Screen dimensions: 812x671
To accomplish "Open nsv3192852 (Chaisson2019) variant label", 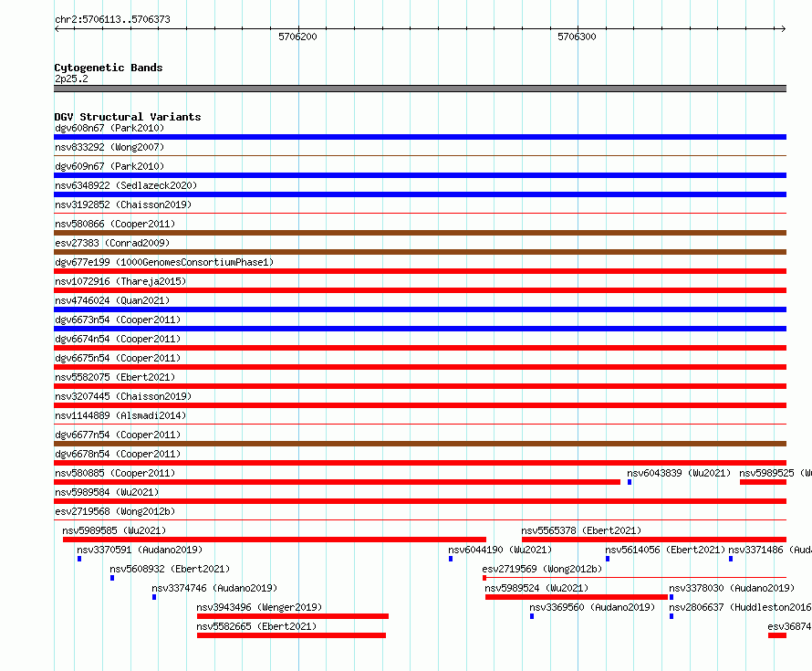I will (x=123, y=204).
